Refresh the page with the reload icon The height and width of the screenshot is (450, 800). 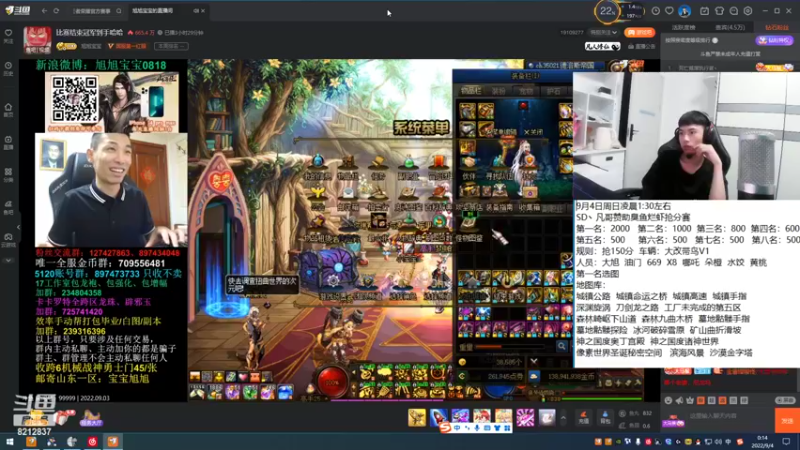click(x=56, y=11)
